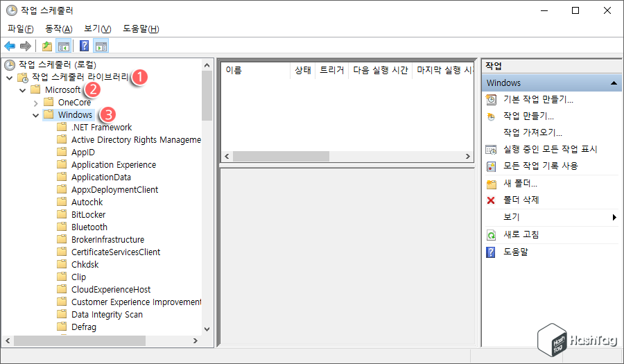Click the 작업 스케줄러 (로컬) clock icon
Viewport: 624px width, 364px height.
[x=10, y=65]
